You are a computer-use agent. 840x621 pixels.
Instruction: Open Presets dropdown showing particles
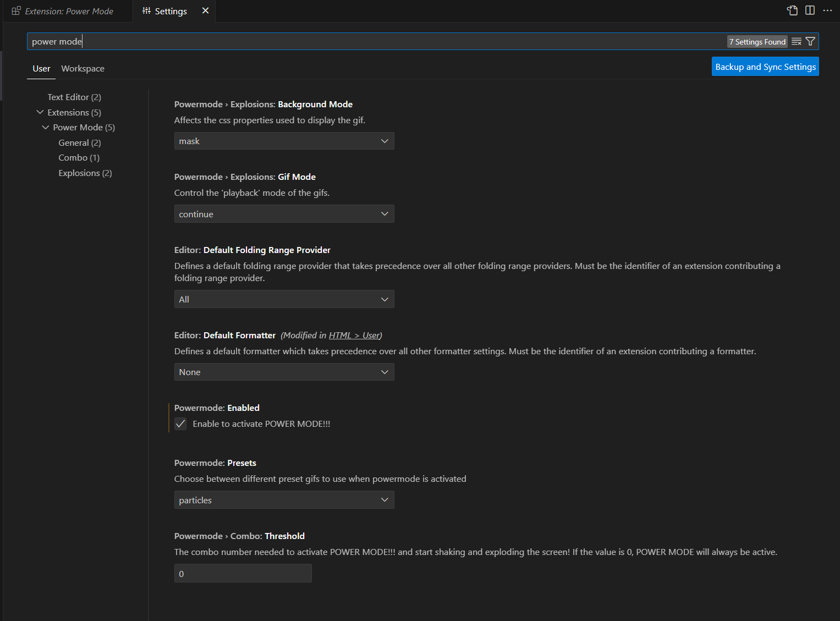point(284,500)
